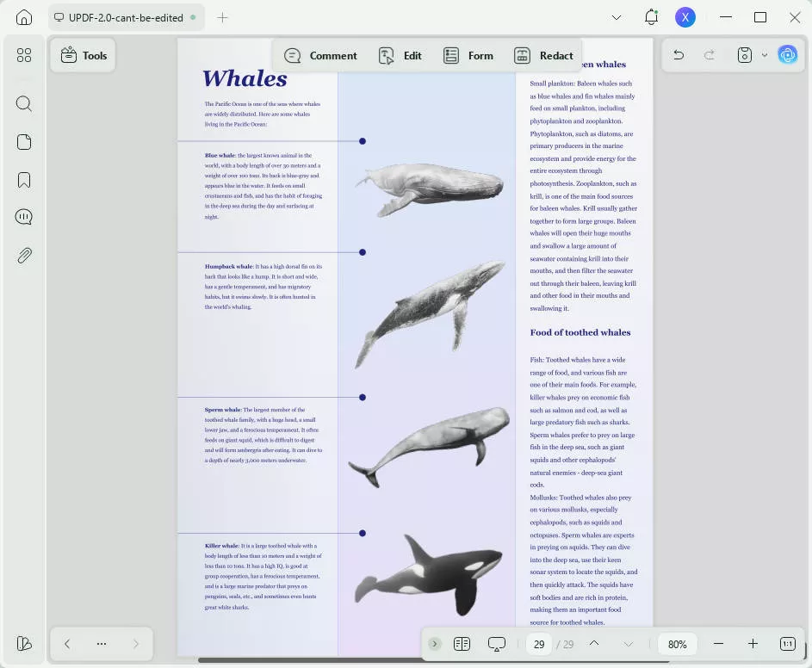Open the UPDF AI assistant icon

[787, 55]
